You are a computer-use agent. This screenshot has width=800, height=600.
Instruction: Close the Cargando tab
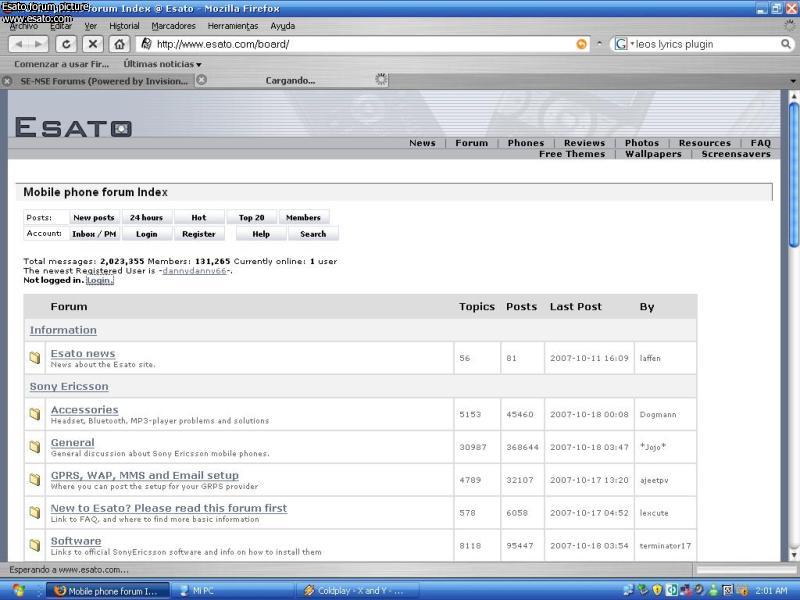202,80
